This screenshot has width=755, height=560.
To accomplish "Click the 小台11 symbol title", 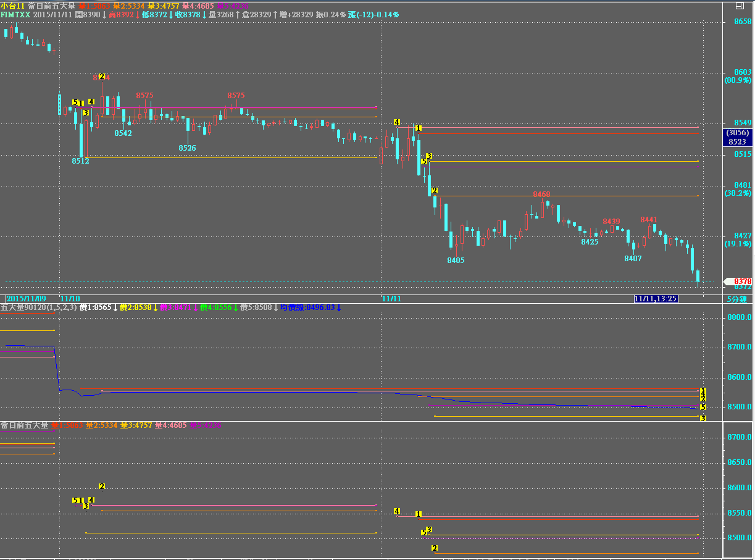I will (x=12, y=6).
